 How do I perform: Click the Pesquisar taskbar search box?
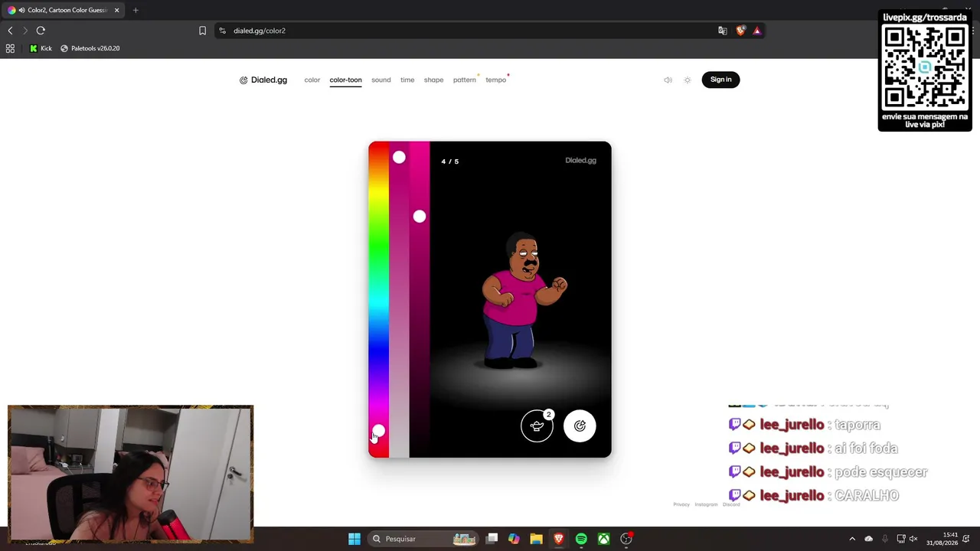[423, 539]
